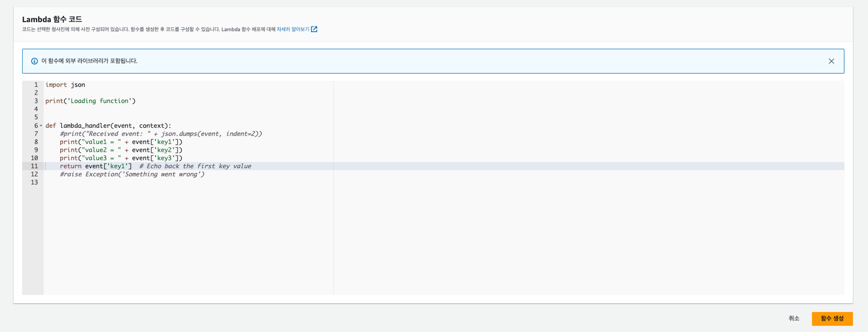
Task: Collapse the lambda_handler fold arrow on line 6
Action: [41, 126]
